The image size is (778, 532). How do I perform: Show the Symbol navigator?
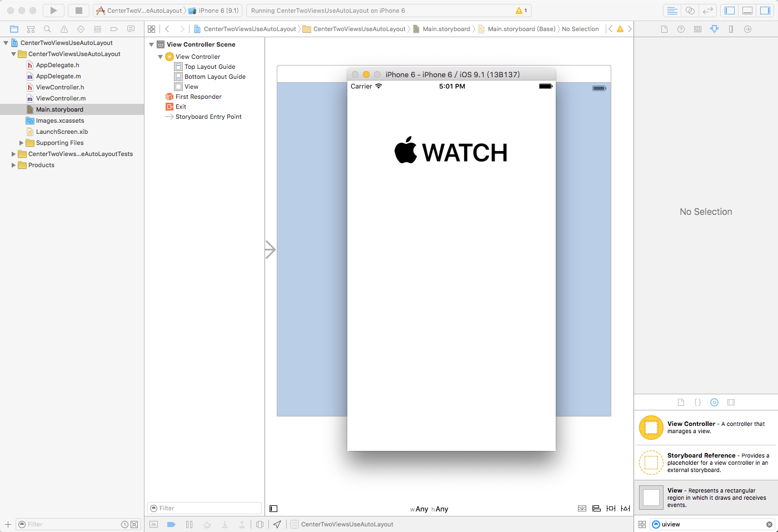[x=31, y=29]
